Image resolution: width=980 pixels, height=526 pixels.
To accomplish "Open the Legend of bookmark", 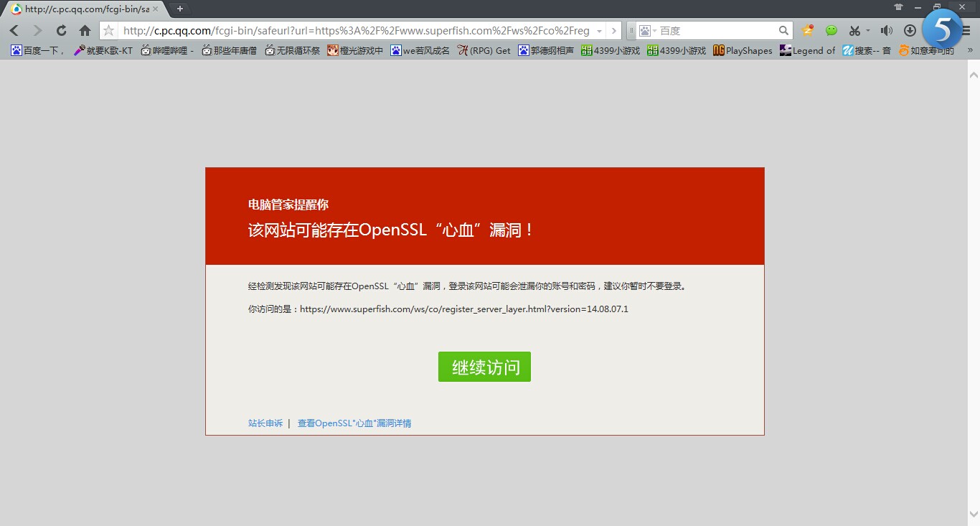I will (x=808, y=50).
